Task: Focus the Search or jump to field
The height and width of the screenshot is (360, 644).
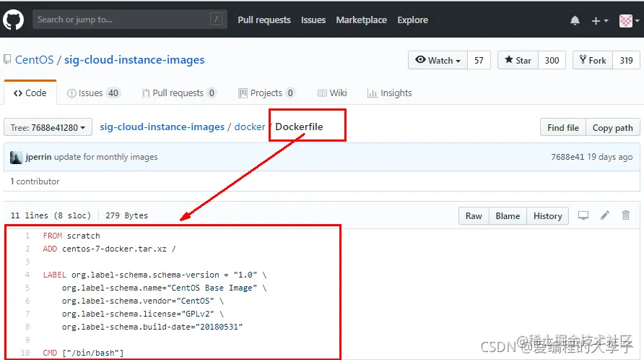Action: click(x=130, y=20)
